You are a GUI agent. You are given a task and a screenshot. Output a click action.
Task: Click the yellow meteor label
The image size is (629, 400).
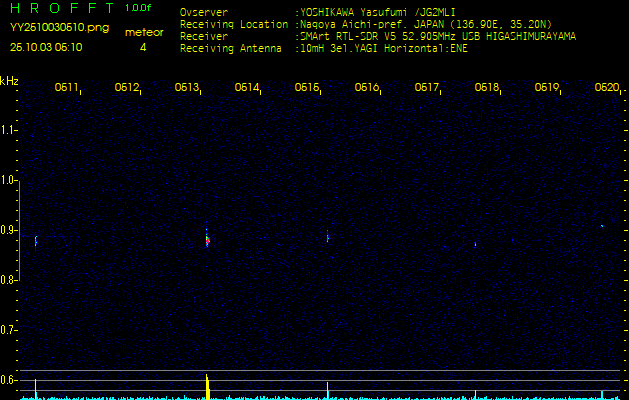pyautogui.click(x=143, y=32)
